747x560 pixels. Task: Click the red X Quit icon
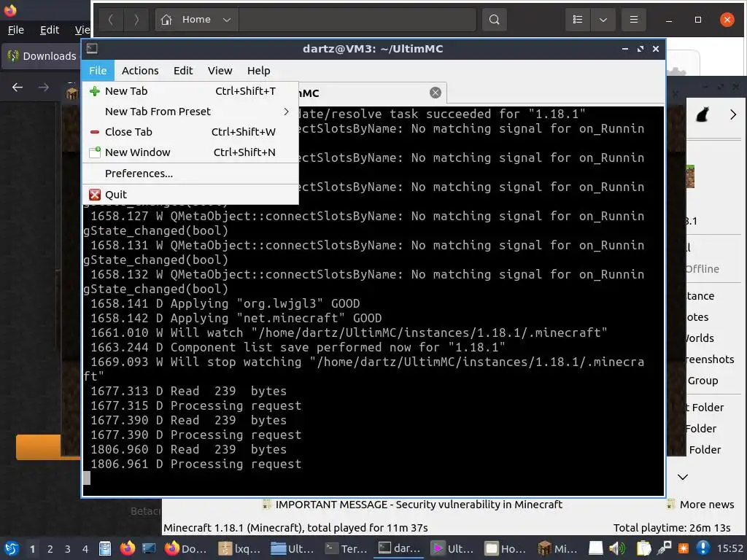[x=95, y=194]
